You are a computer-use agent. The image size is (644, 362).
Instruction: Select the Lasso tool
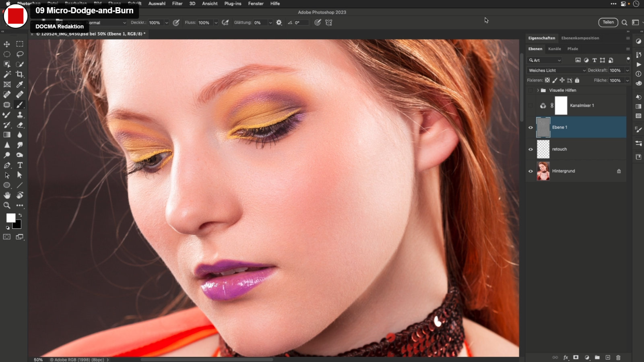coord(19,54)
